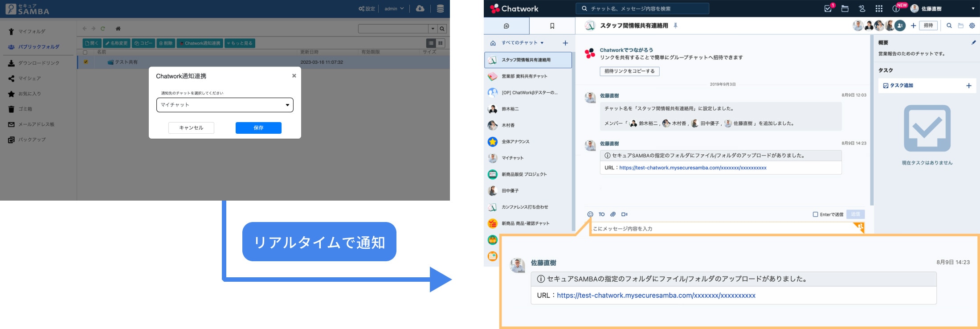Open バックアップ in SAMBA sidebar

coord(27,140)
